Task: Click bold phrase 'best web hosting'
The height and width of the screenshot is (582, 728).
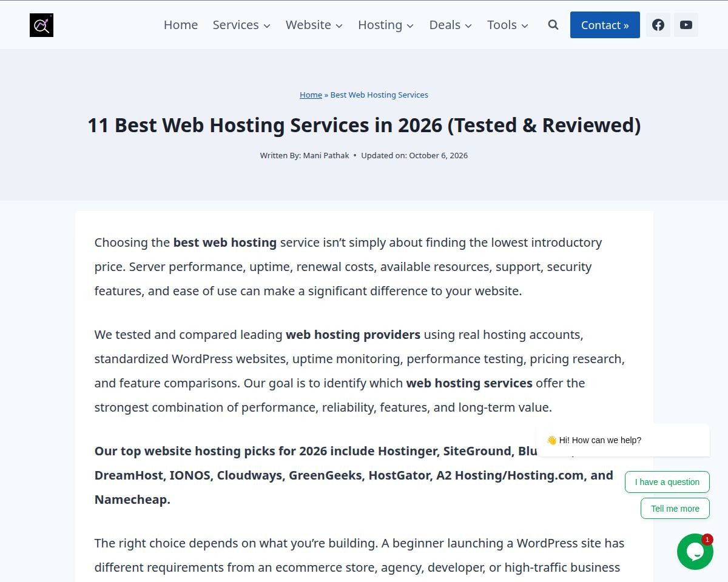Action: click(225, 242)
